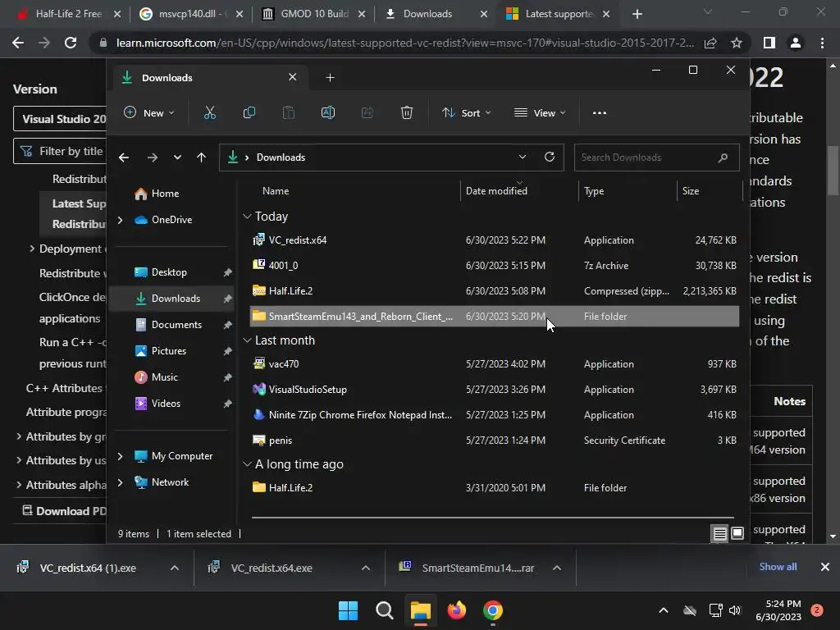
Task: Expand My Computer in navigation pane
Action: pos(120,456)
